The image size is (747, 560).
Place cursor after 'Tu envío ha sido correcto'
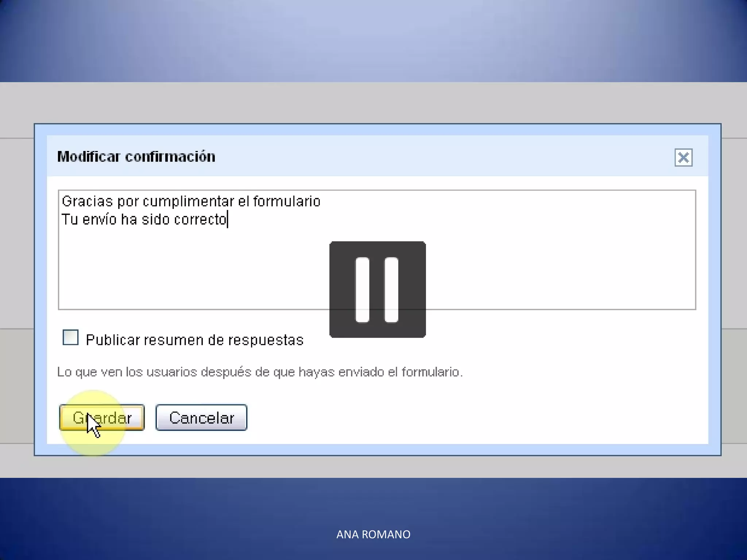coord(228,219)
